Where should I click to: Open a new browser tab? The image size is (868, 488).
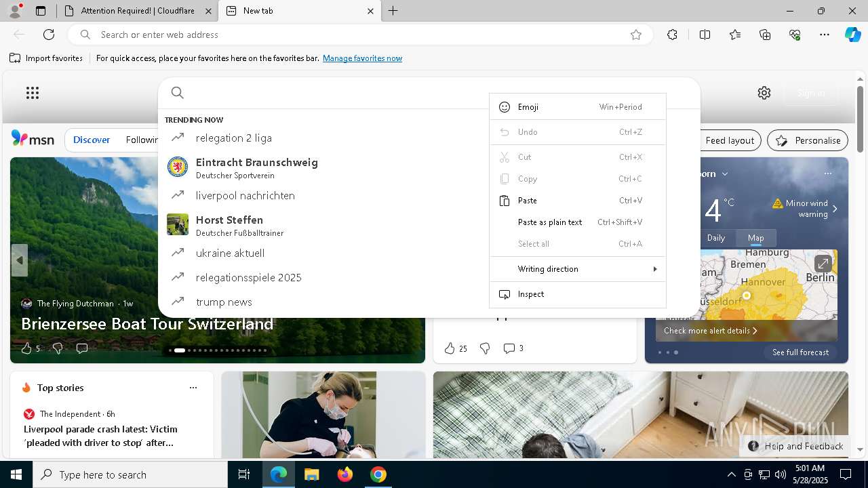pyautogui.click(x=393, y=11)
